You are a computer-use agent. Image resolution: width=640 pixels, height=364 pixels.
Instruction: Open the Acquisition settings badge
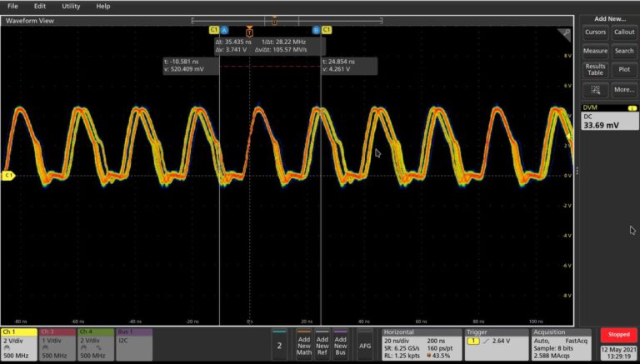562,343
